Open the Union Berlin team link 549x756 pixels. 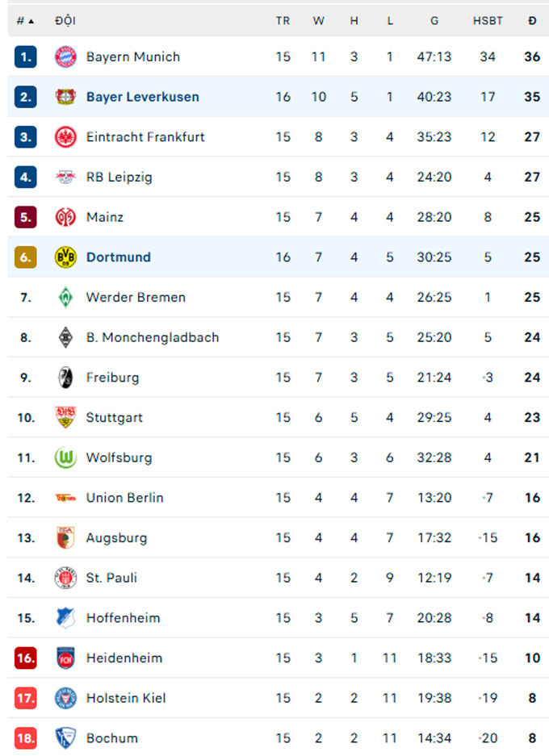click(124, 498)
